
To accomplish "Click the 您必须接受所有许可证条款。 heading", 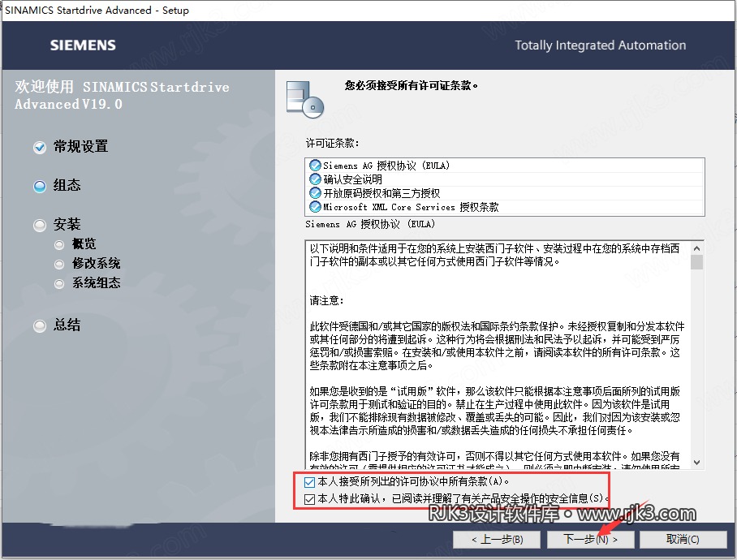I will tap(412, 85).
